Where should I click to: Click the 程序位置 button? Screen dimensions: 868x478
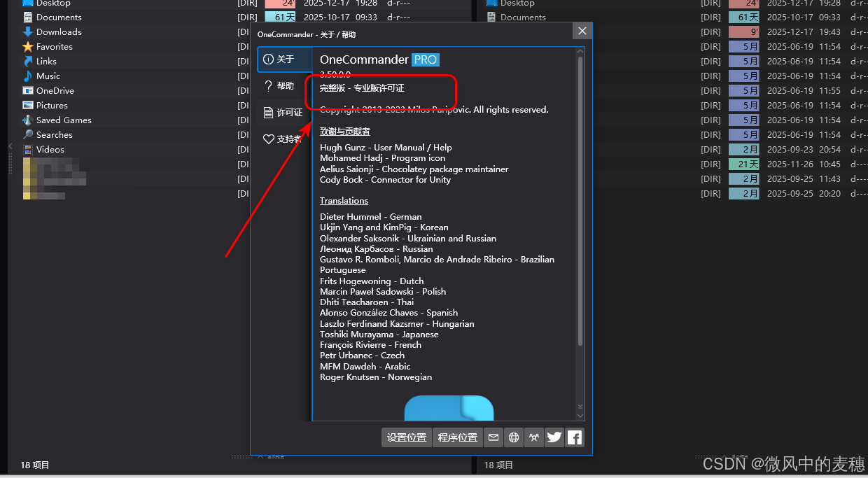click(458, 437)
